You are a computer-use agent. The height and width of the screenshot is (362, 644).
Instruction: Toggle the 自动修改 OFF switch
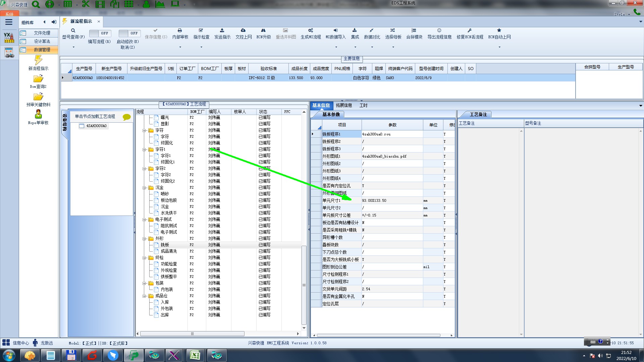(129, 33)
